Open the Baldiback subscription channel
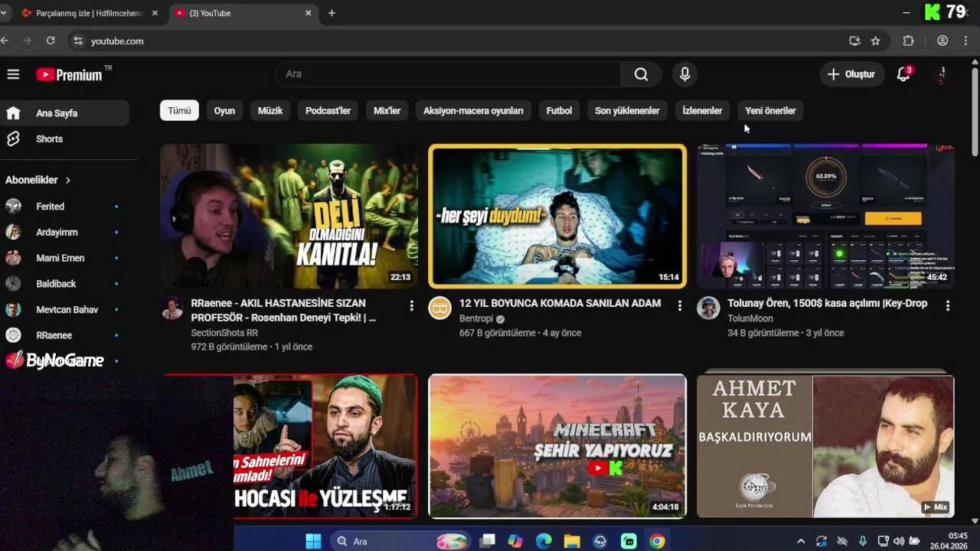Image resolution: width=980 pixels, height=551 pixels. (x=64, y=284)
